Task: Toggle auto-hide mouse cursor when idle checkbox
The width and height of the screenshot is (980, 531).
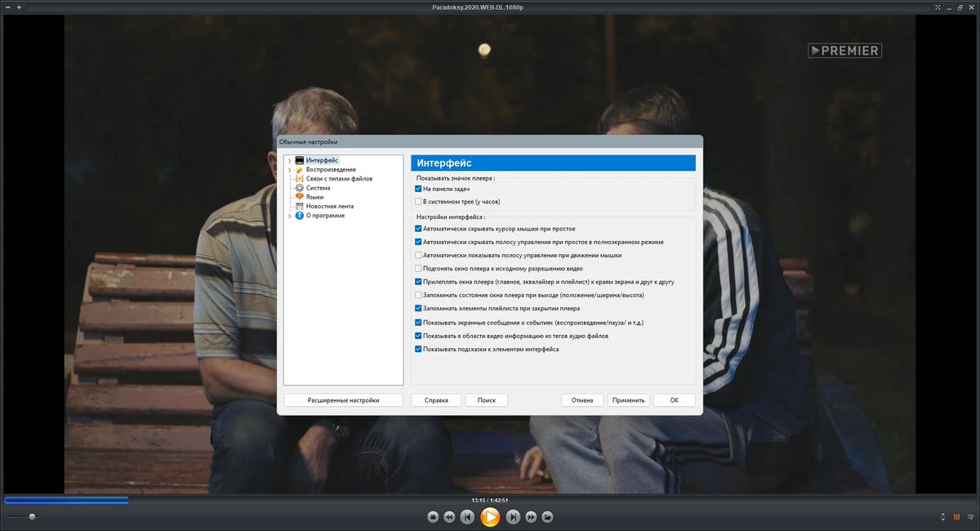Action: 418,229
